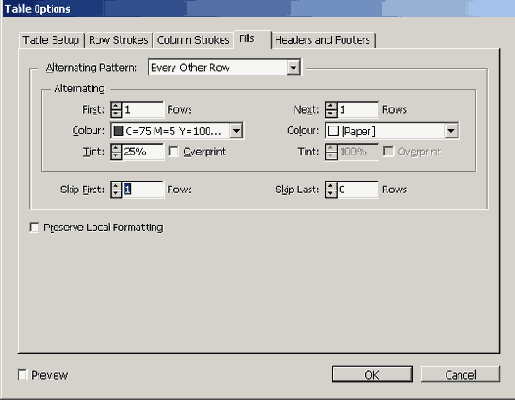Increase the first Tint percentage
The height and width of the screenshot is (400, 515).
(x=116, y=148)
